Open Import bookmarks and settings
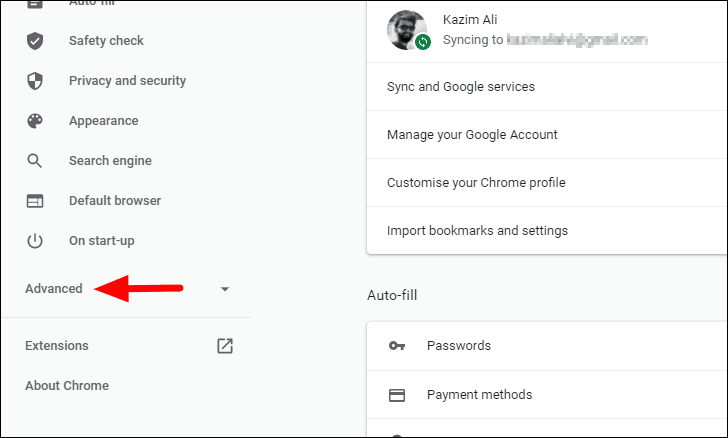 click(x=547, y=230)
